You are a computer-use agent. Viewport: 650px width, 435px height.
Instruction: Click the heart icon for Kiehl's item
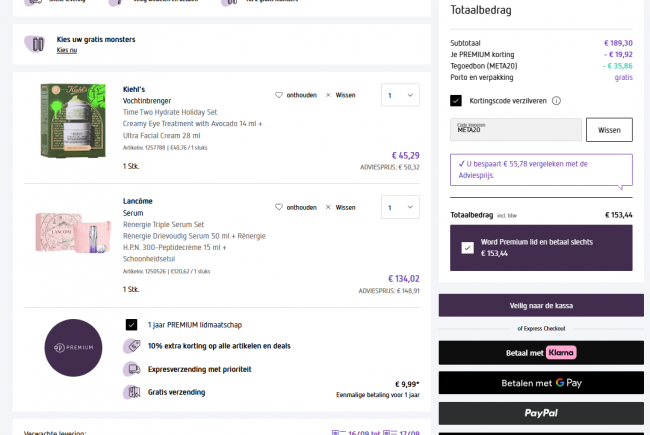[279, 95]
